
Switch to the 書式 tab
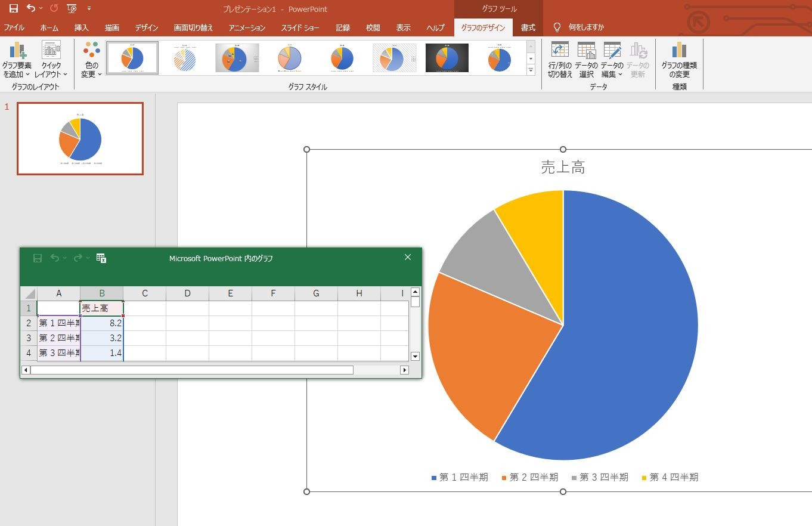pos(528,27)
